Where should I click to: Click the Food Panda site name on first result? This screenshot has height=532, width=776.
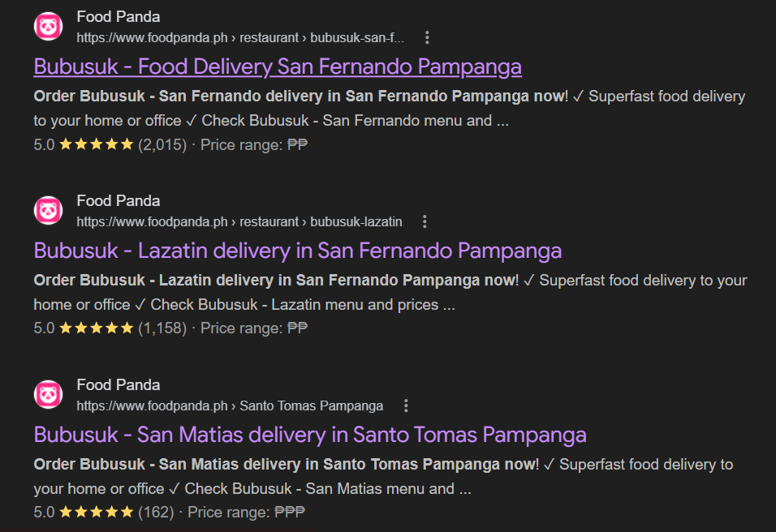coord(118,15)
